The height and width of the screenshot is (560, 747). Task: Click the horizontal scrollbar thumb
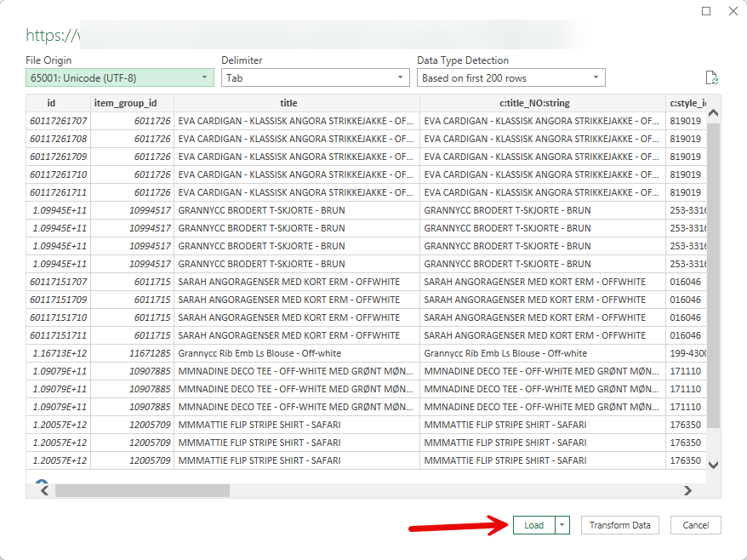[x=142, y=491]
